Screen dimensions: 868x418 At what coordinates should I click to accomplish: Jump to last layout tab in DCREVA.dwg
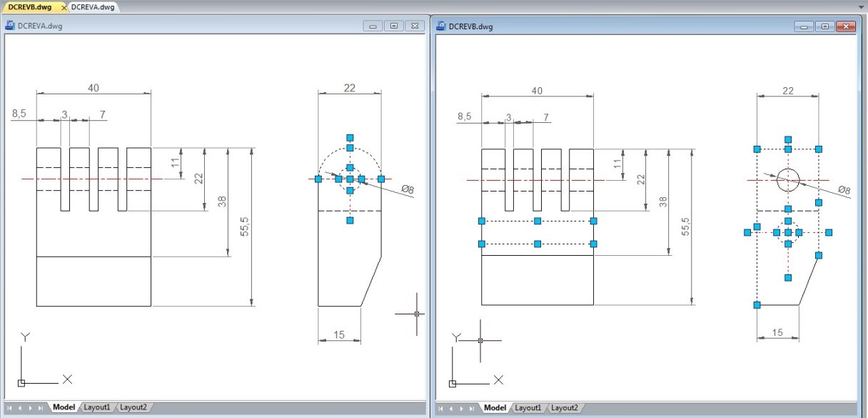coord(41,407)
